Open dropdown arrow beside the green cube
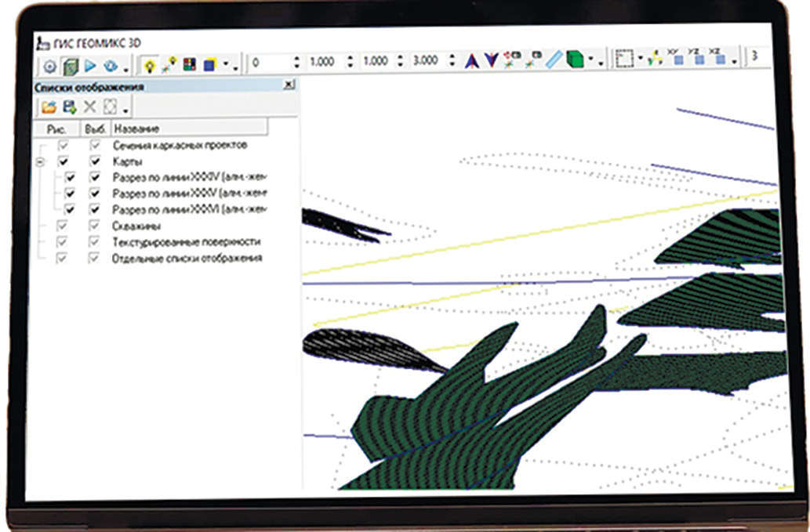810x532 pixels. [x=591, y=63]
